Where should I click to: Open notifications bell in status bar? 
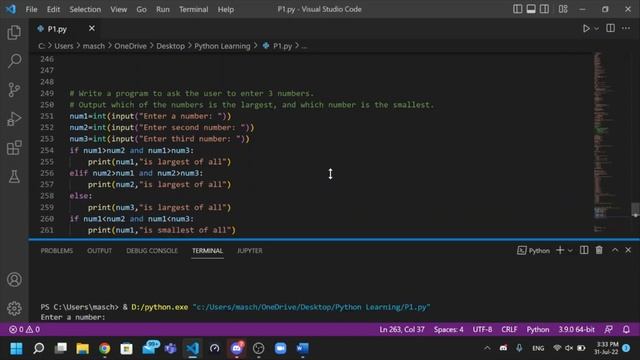click(627, 329)
